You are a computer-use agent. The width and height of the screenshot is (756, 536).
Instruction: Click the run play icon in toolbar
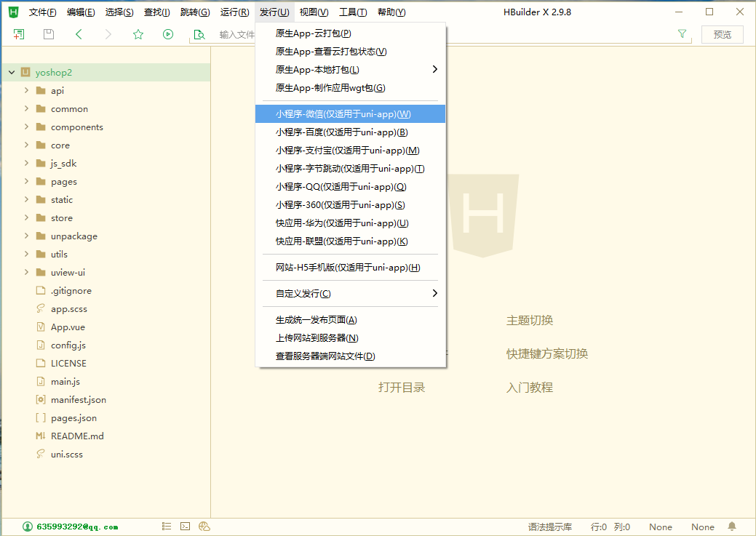tap(168, 34)
